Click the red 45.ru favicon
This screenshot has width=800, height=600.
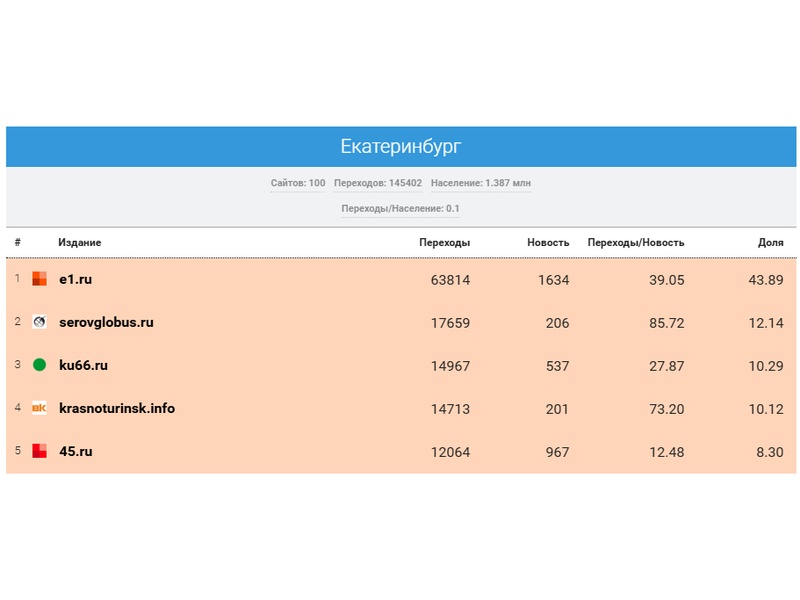click(40, 451)
